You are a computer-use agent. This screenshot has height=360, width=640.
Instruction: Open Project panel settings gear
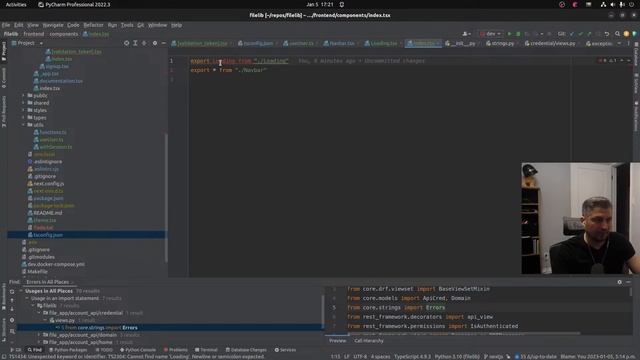point(155,43)
